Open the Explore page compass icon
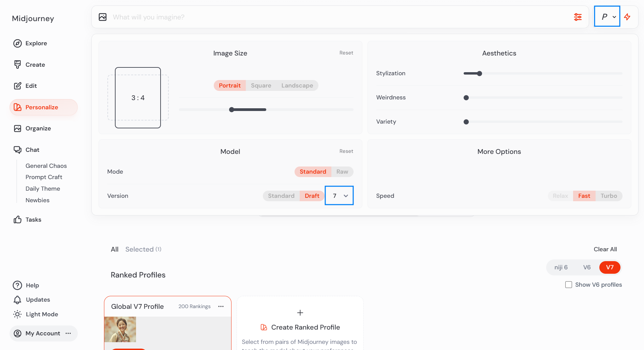This screenshot has width=644, height=350. click(17, 43)
